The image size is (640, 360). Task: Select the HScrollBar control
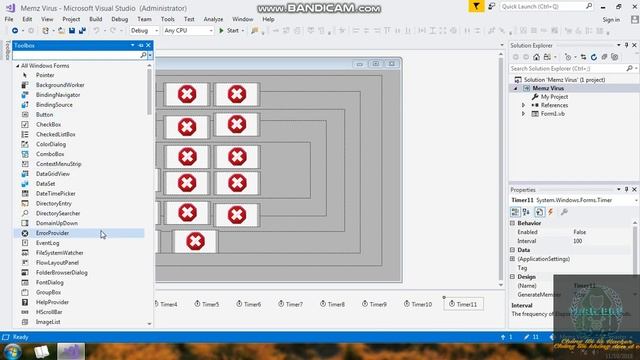tap(49, 312)
